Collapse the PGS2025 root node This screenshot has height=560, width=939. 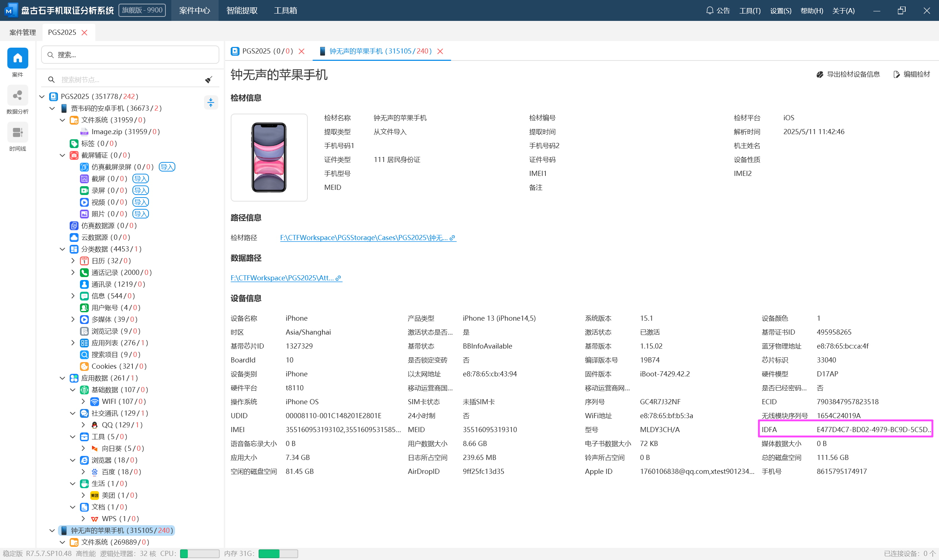(x=42, y=97)
